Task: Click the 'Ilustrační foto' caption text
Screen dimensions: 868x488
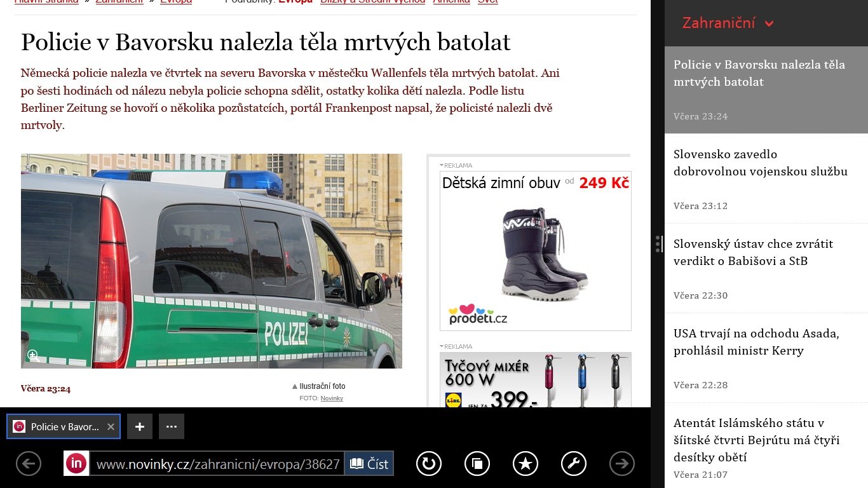Action: (323, 386)
